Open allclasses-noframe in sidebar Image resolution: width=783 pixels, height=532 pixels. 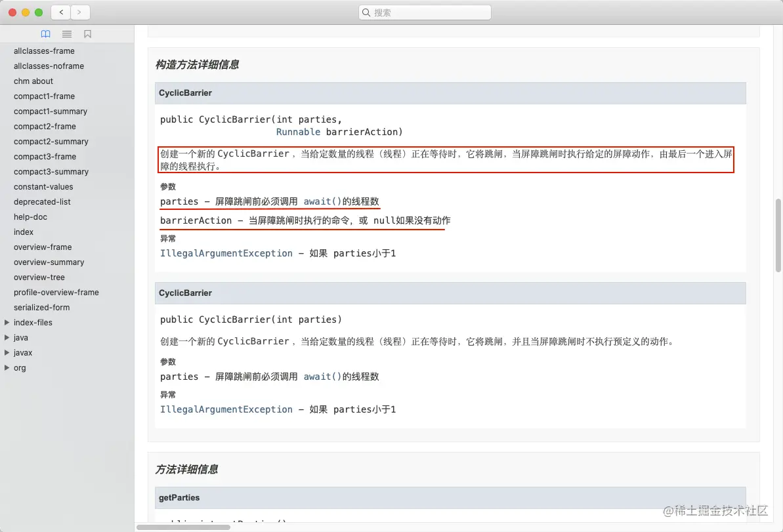(49, 66)
